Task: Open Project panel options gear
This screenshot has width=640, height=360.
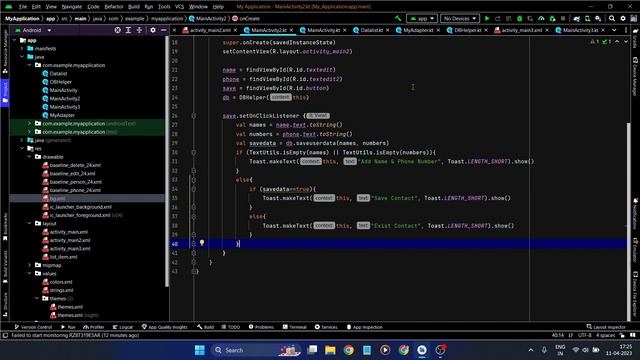Action: [x=153, y=30]
